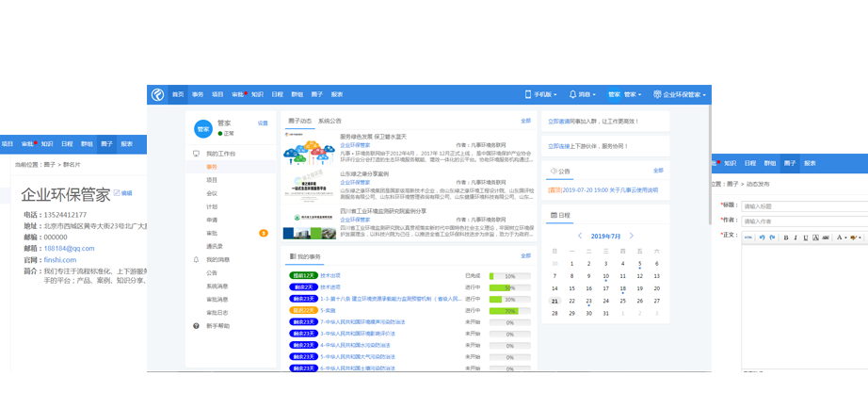Click the 新手帮助 question mark icon
Image resolution: width=868 pixels, height=393 pixels.
pos(197,326)
